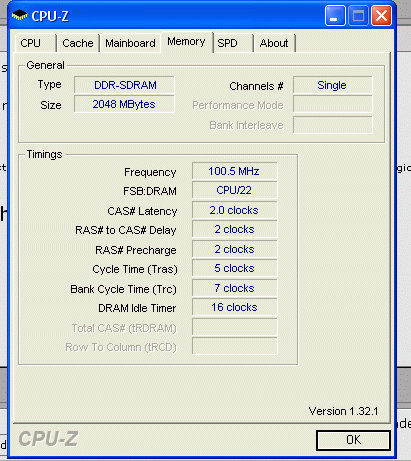The height and width of the screenshot is (461, 411).
Task: Click the FSB:DRAM value CPU/22
Action: (234, 190)
